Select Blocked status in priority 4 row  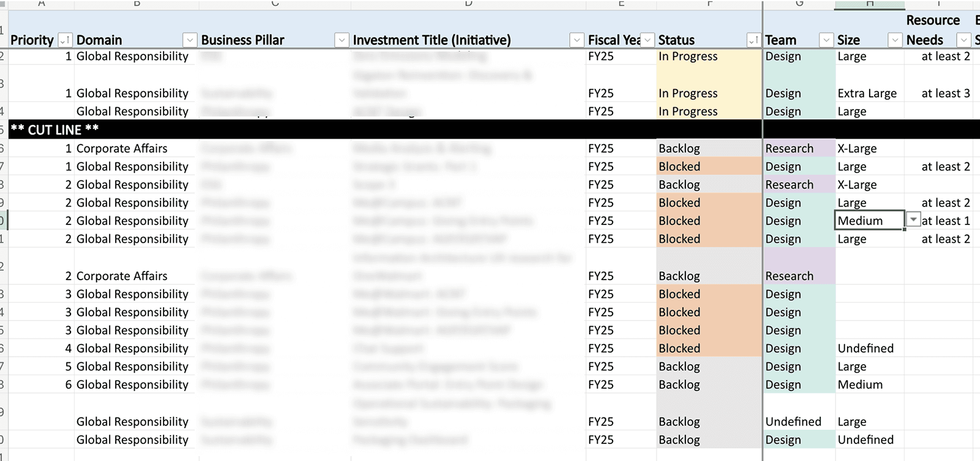click(x=709, y=348)
